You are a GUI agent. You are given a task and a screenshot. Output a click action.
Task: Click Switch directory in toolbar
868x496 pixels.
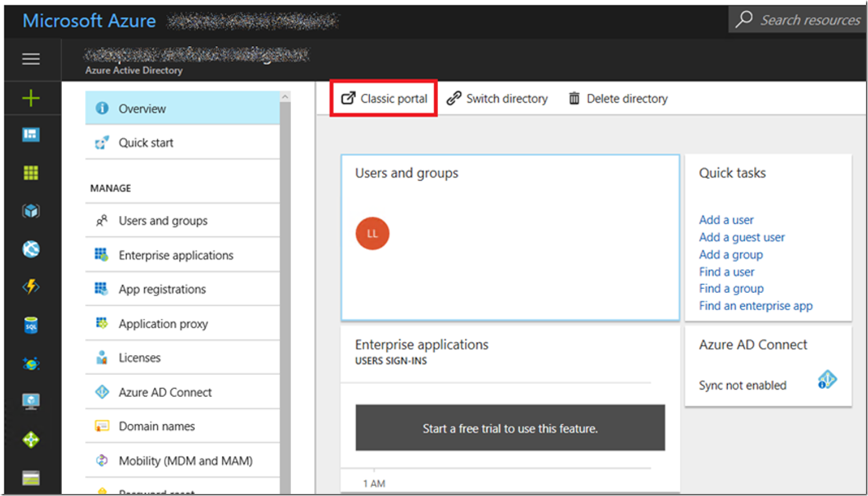497,98
